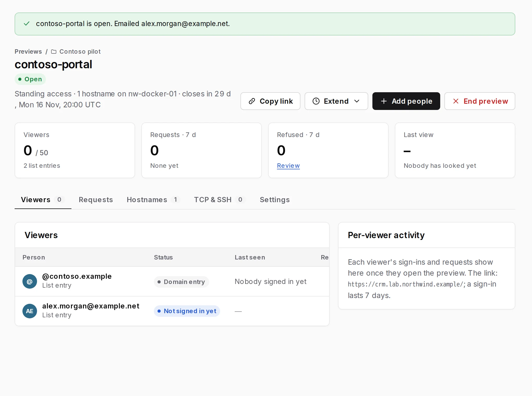Click the Standing access summary text

pyautogui.click(x=123, y=99)
